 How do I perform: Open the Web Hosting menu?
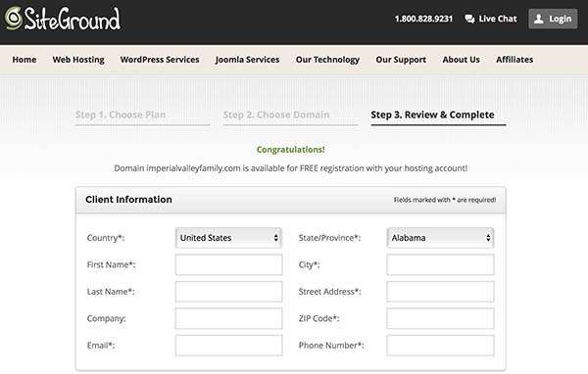[78, 60]
